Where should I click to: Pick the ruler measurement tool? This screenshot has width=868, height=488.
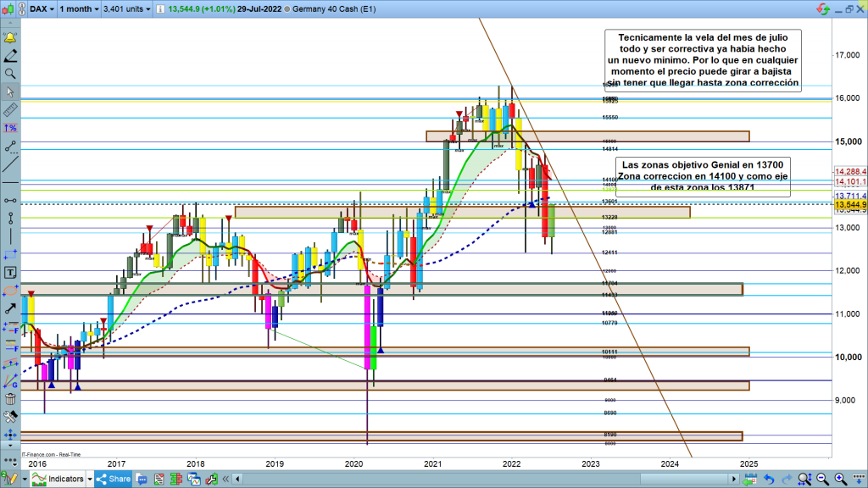[10, 109]
